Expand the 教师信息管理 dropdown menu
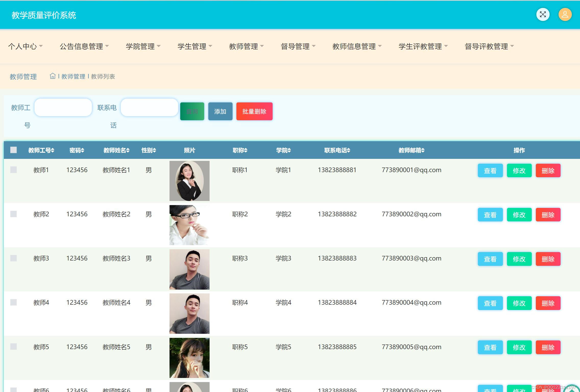The width and height of the screenshot is (580, 392). [357, 46]
